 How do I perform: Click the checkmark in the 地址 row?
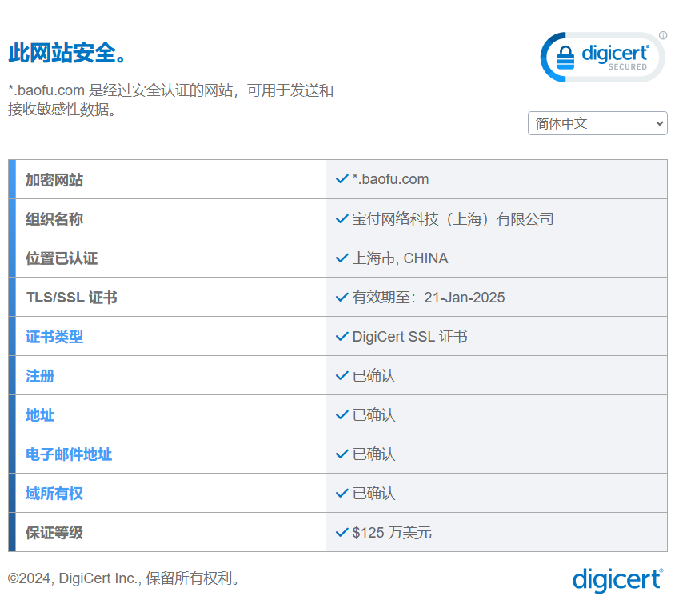click(342, 415)
